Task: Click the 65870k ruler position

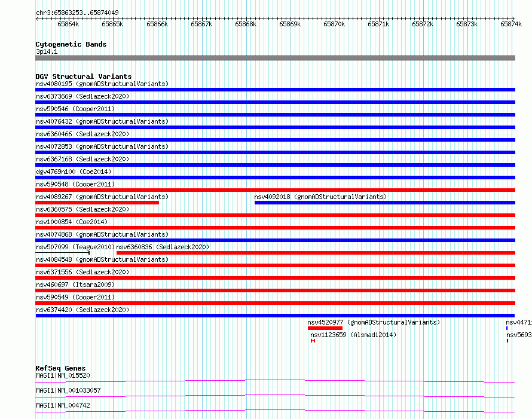Action: coord(334,24)
